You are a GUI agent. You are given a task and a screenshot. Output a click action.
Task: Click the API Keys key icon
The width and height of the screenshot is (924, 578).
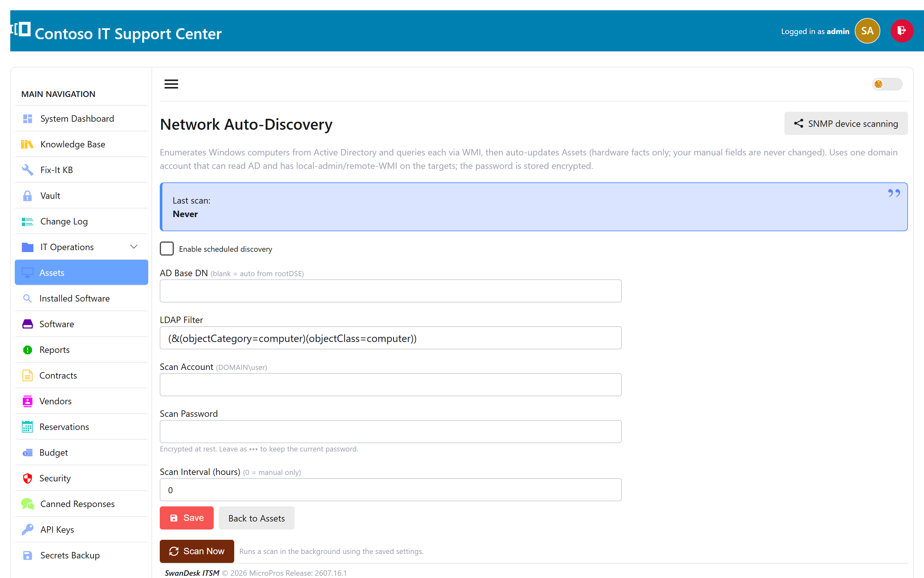(28, 530)
